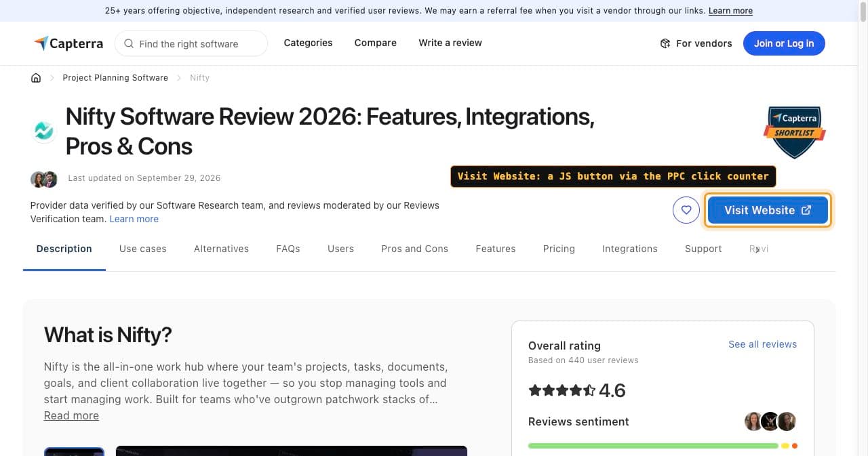Switch to the Pricing tab
868x456 pixels.
point(559,249)
